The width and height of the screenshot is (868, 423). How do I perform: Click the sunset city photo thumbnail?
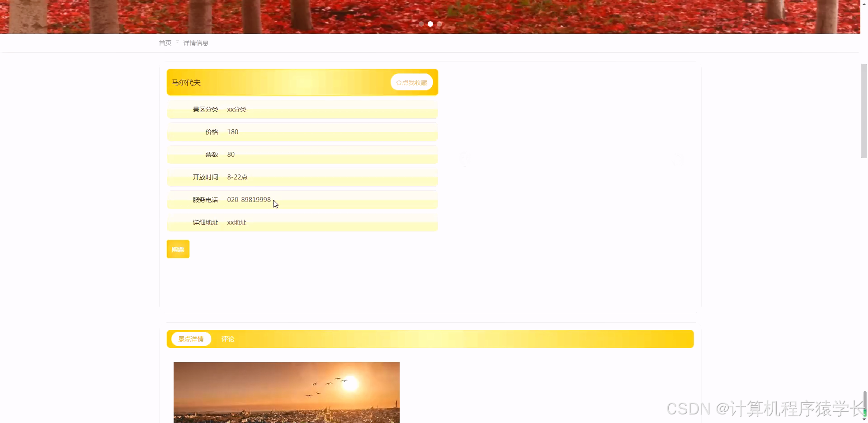287,392
